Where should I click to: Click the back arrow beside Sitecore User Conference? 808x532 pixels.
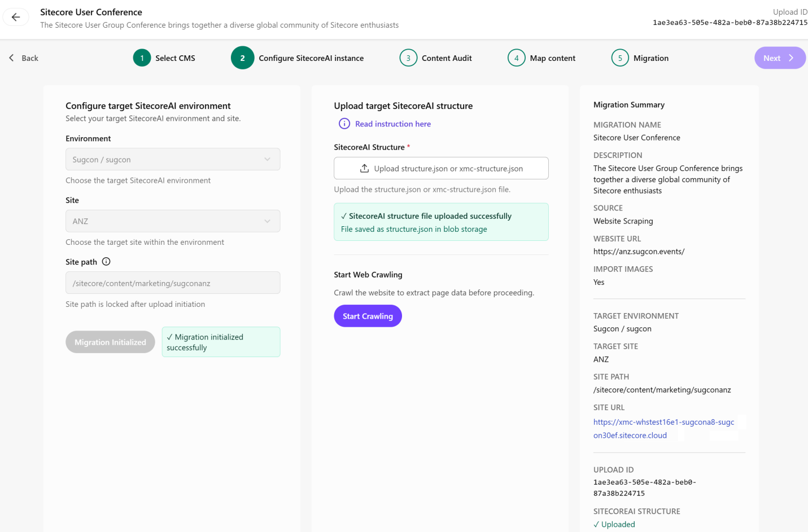pyautogui.click(x=16, y=17)
